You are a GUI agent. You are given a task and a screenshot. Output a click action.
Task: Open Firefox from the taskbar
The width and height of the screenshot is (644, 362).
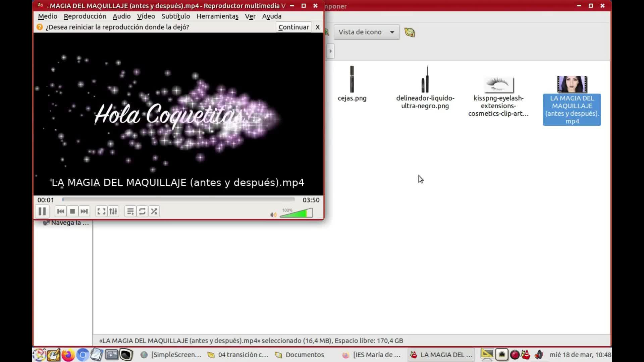[x=68, y=355]
